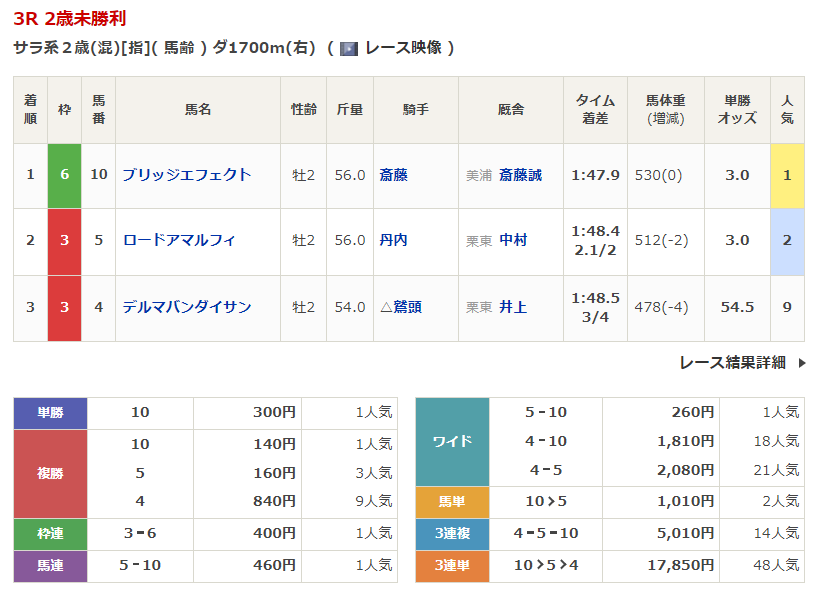Screen dimensions: 820x590
Task: Click the teal ワイド payout label
Action: tap(452, 441)
